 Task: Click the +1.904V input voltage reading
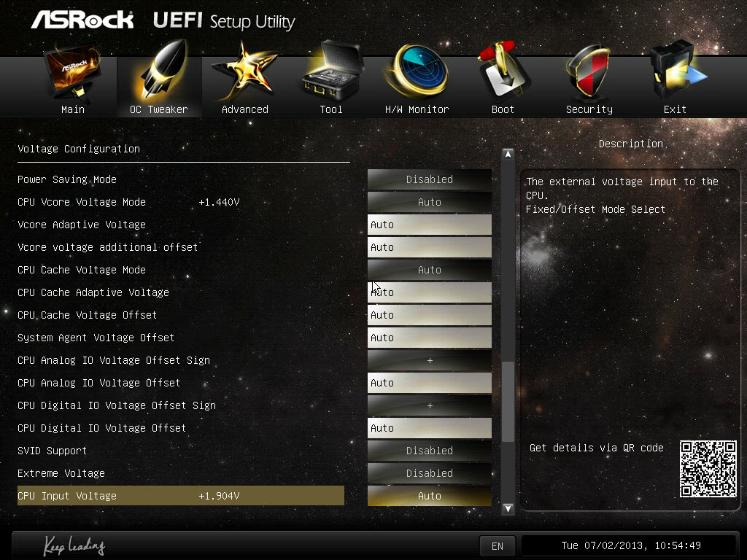click(x=219, y=496)
